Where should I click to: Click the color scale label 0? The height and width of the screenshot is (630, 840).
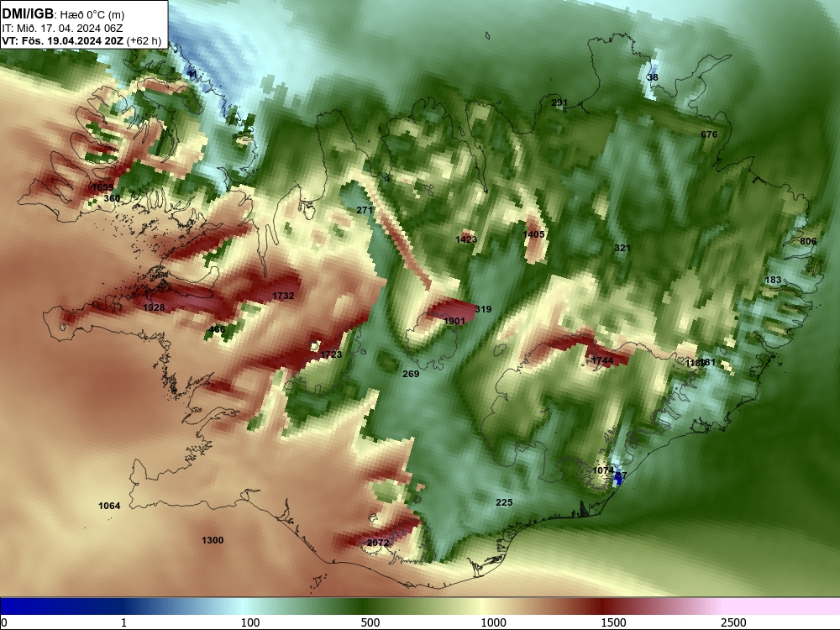pyautogui.click(x=3, y=622)
